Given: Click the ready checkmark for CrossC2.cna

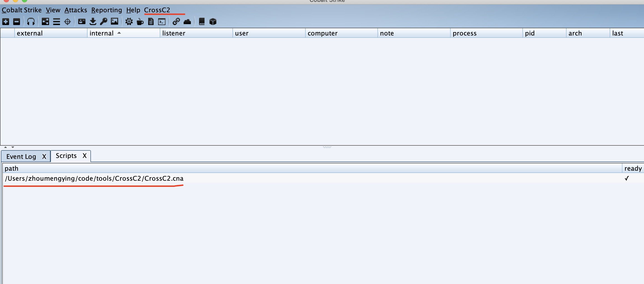Looking at the screenshot, I should [627, 178].
